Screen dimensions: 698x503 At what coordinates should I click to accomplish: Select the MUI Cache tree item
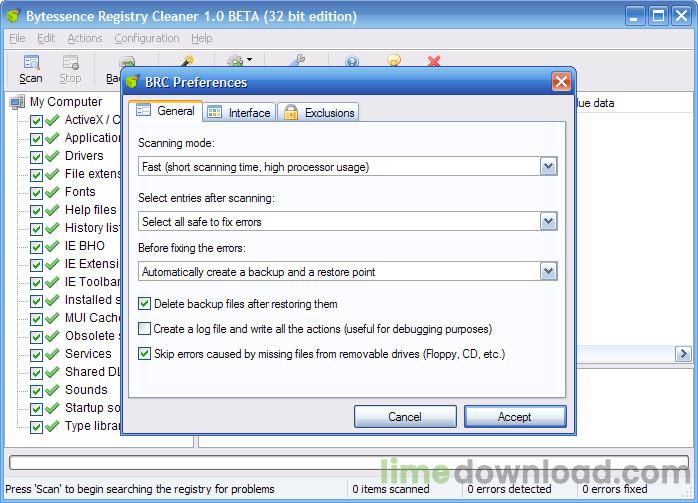92,318
